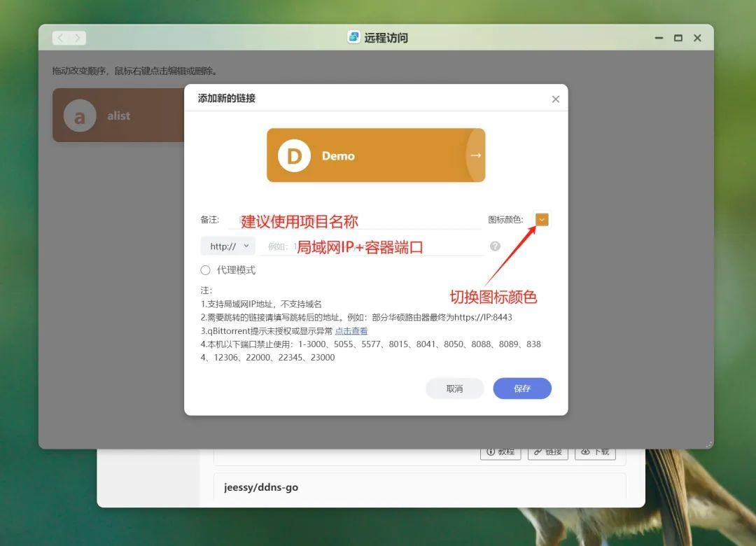756x546 pixels.
Task: Close the 远程访问 window
Action: pyautogui.click(x=697, y=38)
